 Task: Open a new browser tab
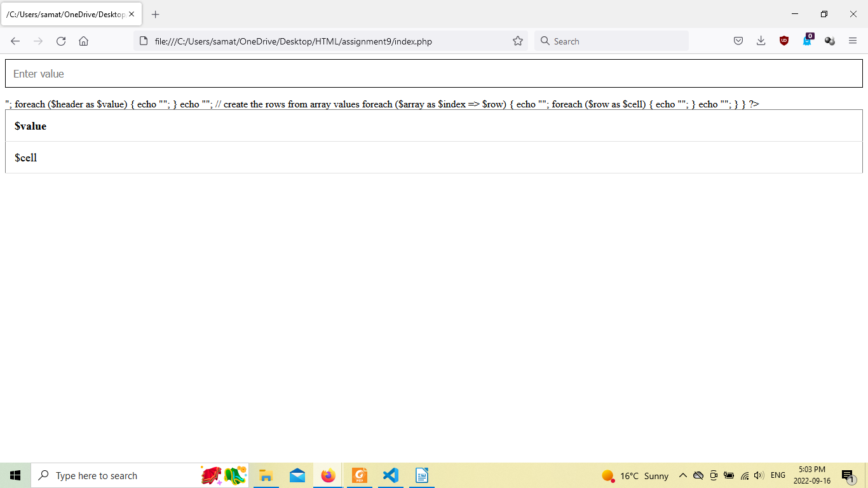[155, 14]
